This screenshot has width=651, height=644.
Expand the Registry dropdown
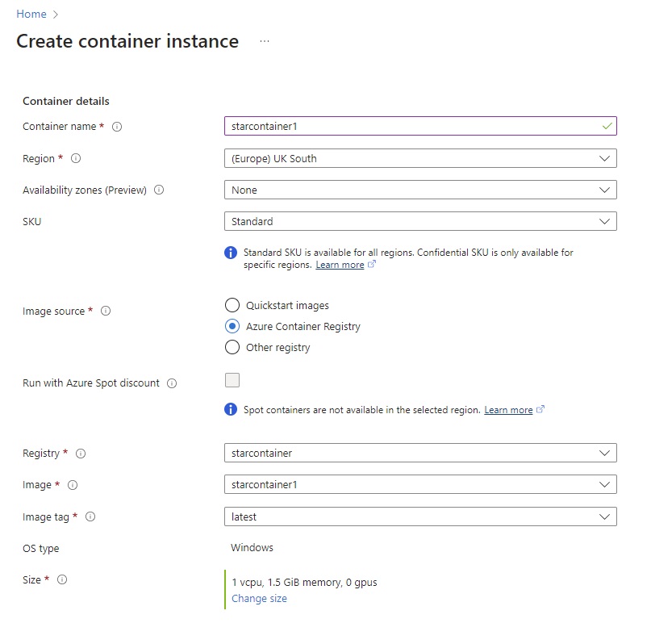point(420,453)
